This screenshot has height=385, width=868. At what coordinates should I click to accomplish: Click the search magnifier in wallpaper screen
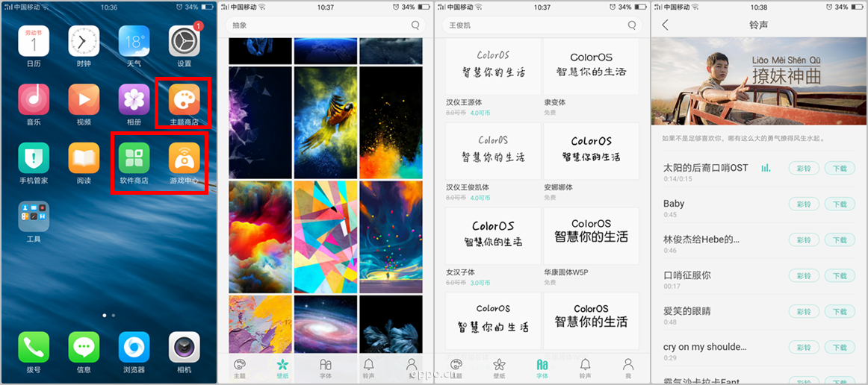(415, 25)
